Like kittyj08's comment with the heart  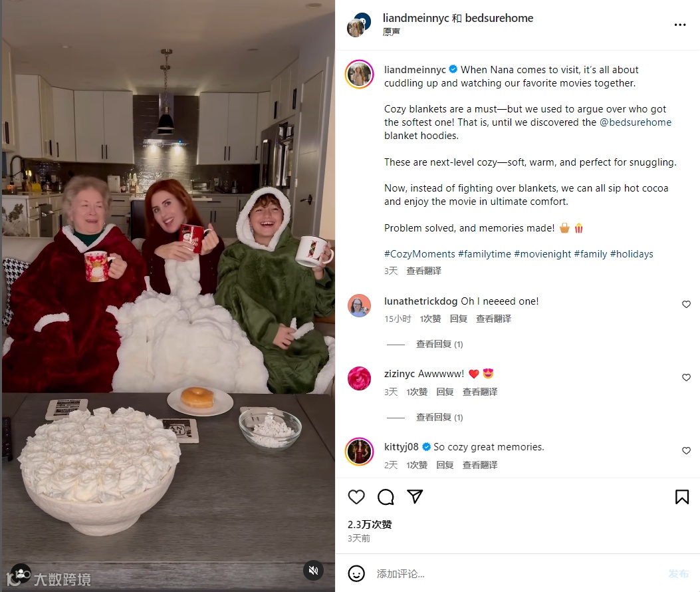[x=686, y=451]
